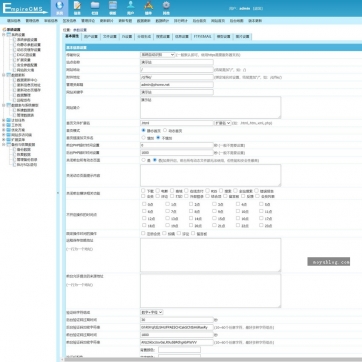Switch to the 图片设置 tab
Screen dimensions: 362x362
coord(242,37)
